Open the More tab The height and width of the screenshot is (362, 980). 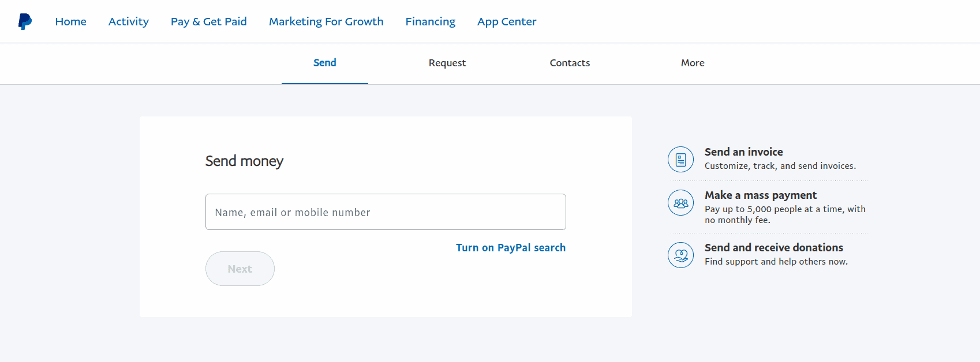[693, 63]
